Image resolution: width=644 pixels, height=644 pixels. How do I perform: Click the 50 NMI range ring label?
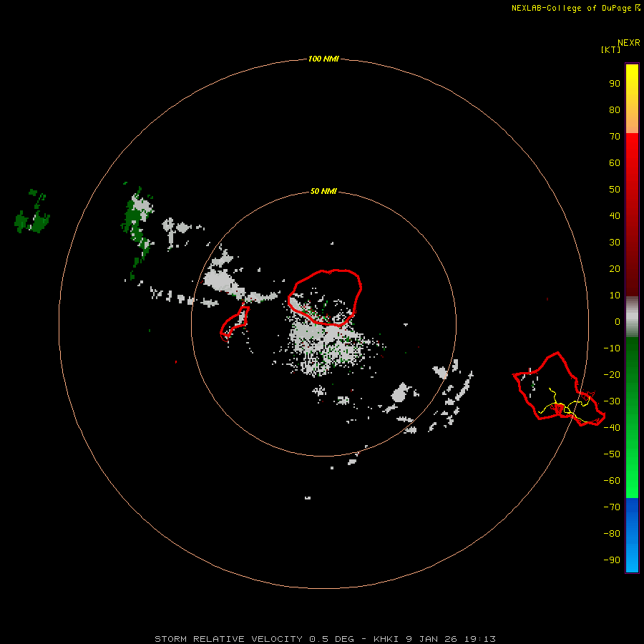[323, 191]
